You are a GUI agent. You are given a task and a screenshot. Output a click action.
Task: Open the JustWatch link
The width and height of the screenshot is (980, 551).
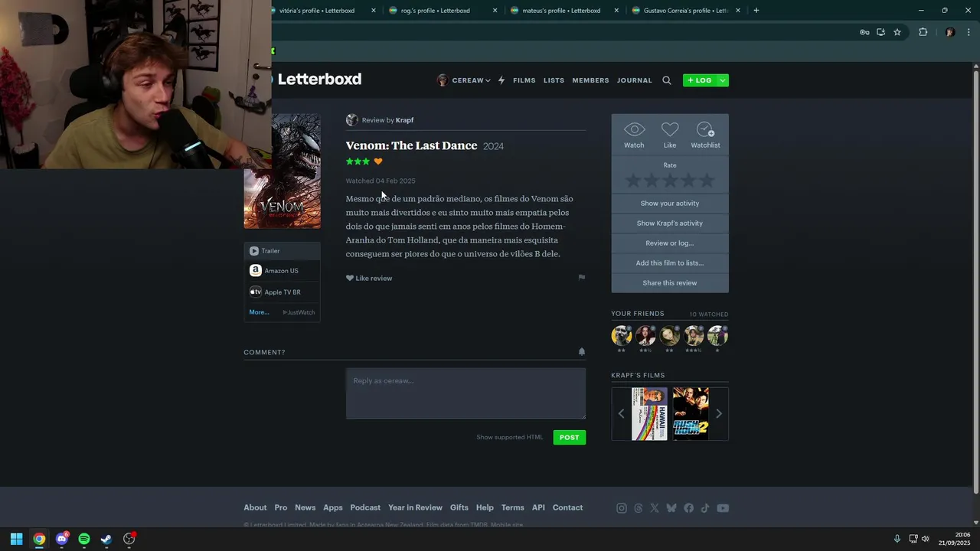point(299,312)
